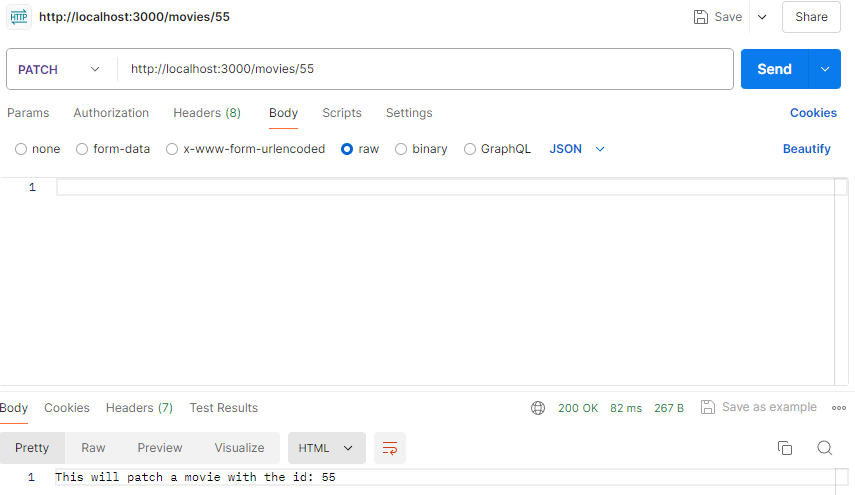Click the Save floppy disk icon

click(x=701, y=17)
